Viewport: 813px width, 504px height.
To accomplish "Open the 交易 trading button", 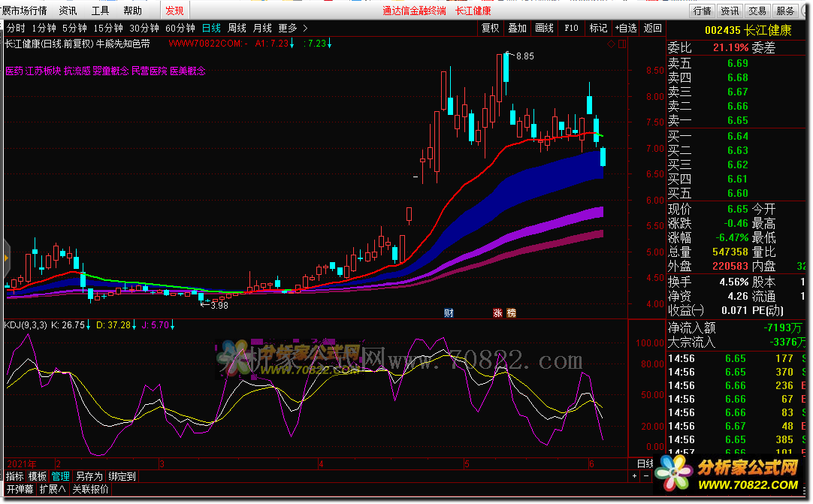I will pos(757,11).
